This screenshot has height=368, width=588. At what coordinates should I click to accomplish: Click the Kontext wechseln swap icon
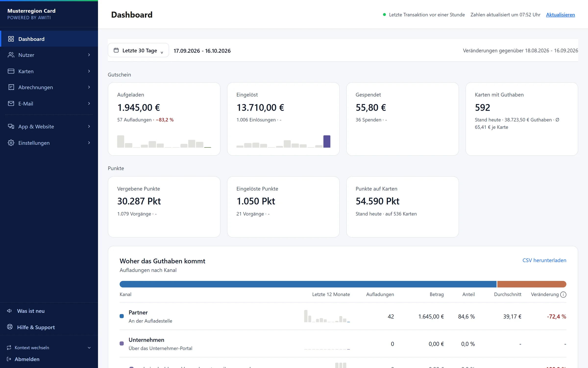tap(9, 347)
